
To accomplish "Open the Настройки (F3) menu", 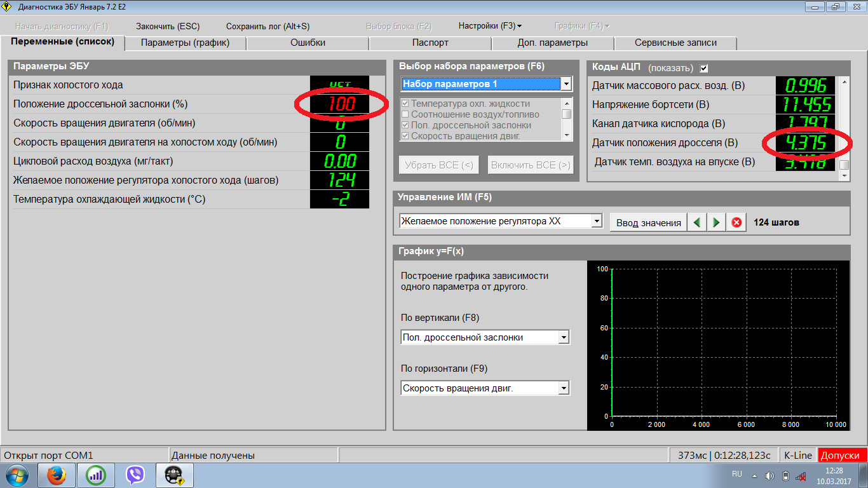I will (489, 26).
